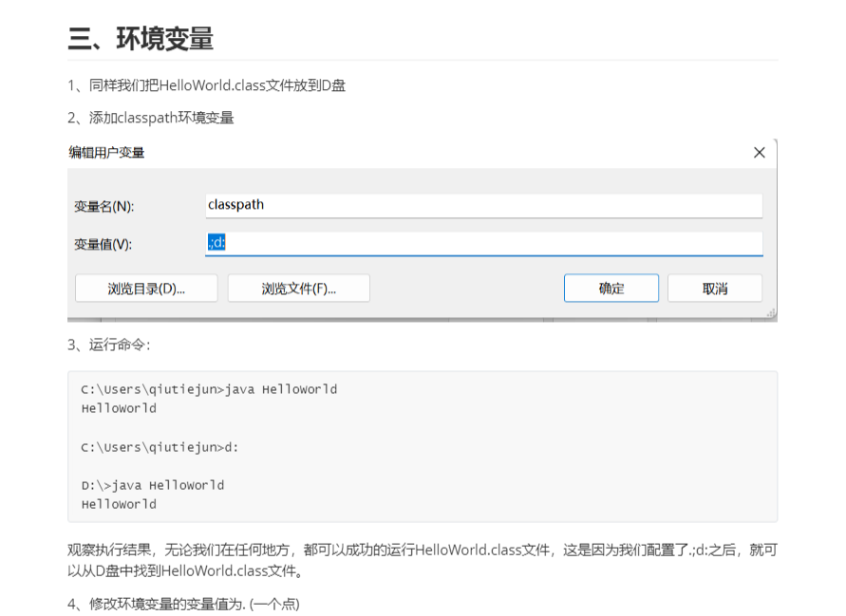
Task: Close the 编辑用户变量 dialog with X
Action: (759, 153)
